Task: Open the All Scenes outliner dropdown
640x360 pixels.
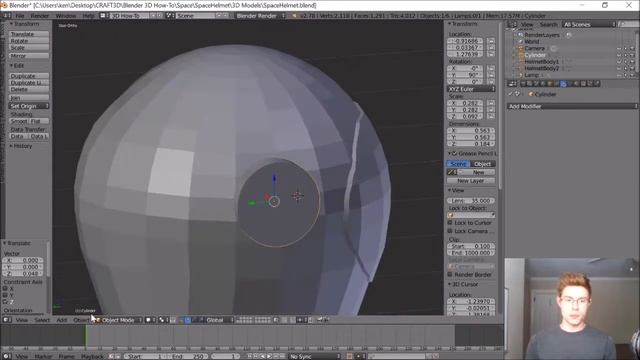Action: [x=589, y=24]
